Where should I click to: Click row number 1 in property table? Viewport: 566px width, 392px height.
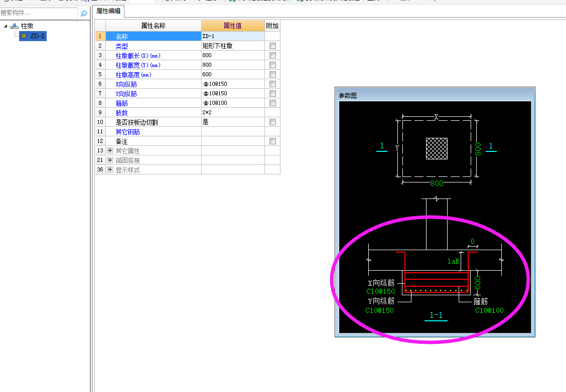point(100,36)
